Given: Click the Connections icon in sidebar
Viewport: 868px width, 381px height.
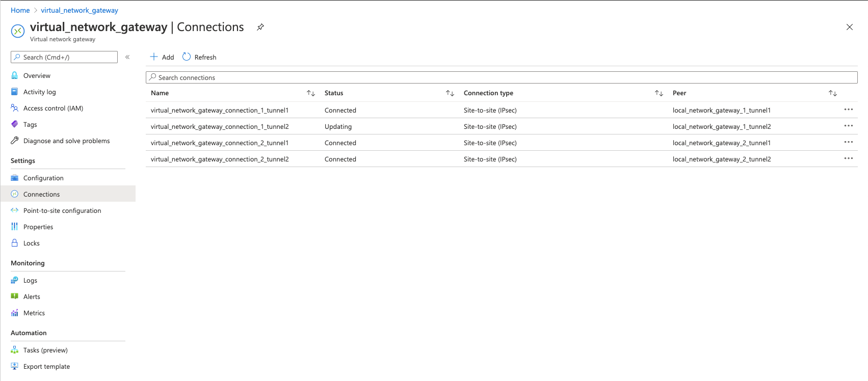Looking at the screenshot, I should 15,194.
